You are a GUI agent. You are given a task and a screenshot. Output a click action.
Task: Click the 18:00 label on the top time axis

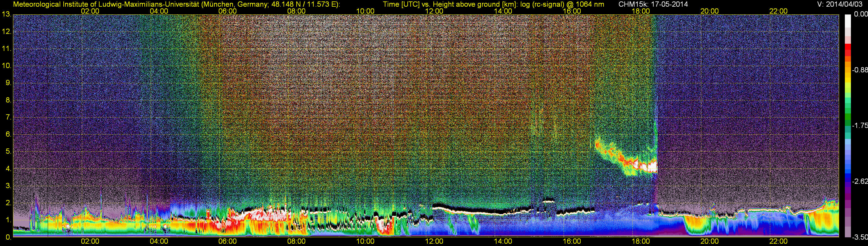[641, 11]
